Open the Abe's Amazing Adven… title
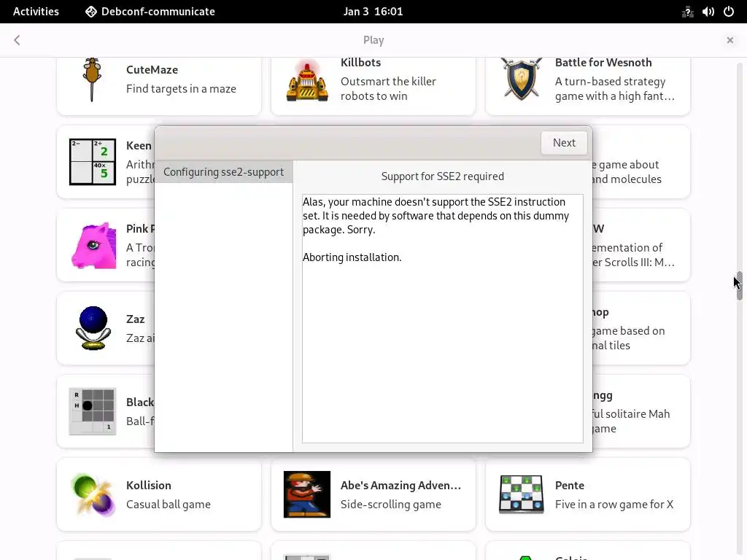The height and width of the screenshot is (560, 747). [400, 485]
